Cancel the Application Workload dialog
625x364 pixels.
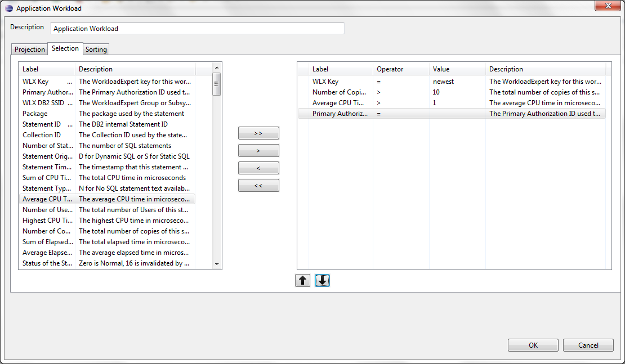[x=588, y=345]
